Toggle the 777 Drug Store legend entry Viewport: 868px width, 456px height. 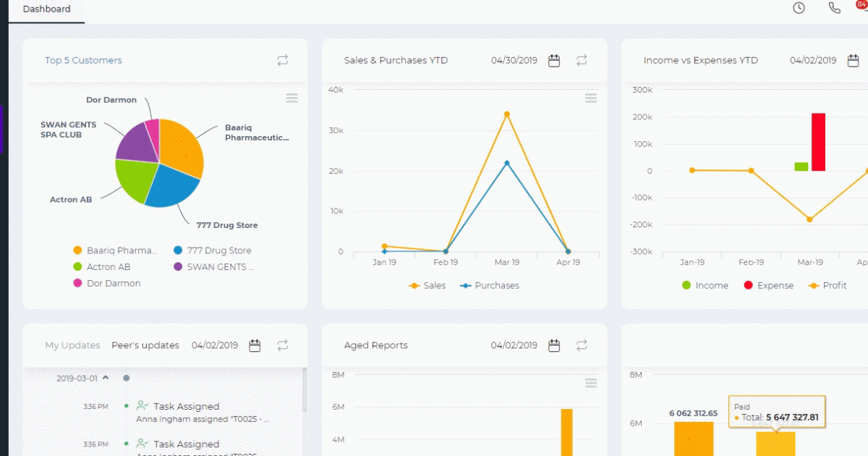pyautogui.click(x=213, y=250)
